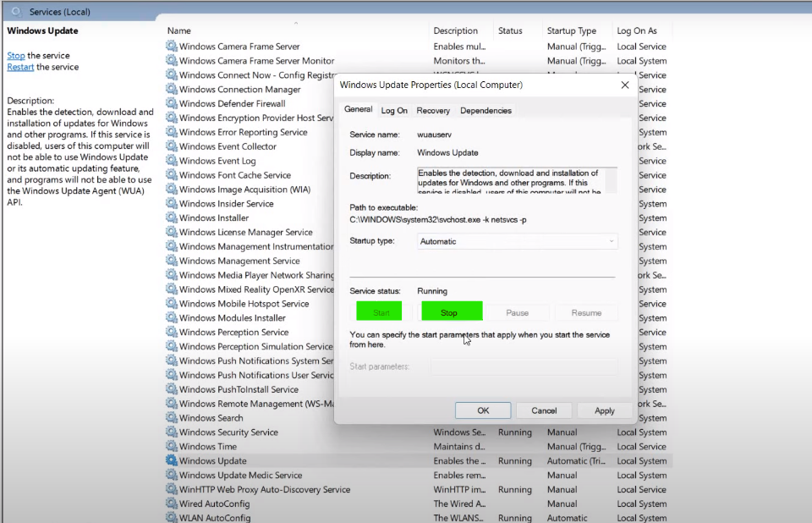Click the gear icon for Windows Perception Service
812x523 pixels.
point(171,333)
